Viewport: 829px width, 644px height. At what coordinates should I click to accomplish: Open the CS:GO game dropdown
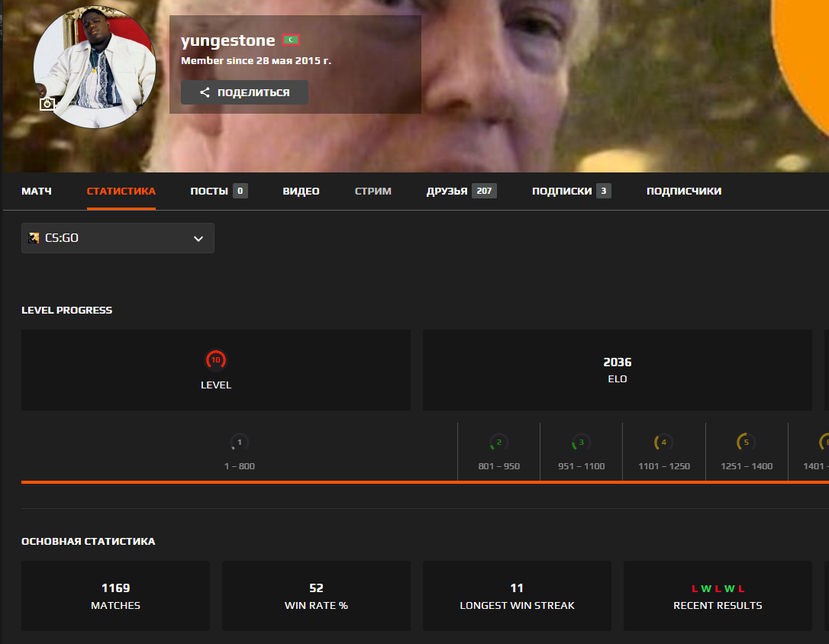pyautogui.click(x=118, y=238)
